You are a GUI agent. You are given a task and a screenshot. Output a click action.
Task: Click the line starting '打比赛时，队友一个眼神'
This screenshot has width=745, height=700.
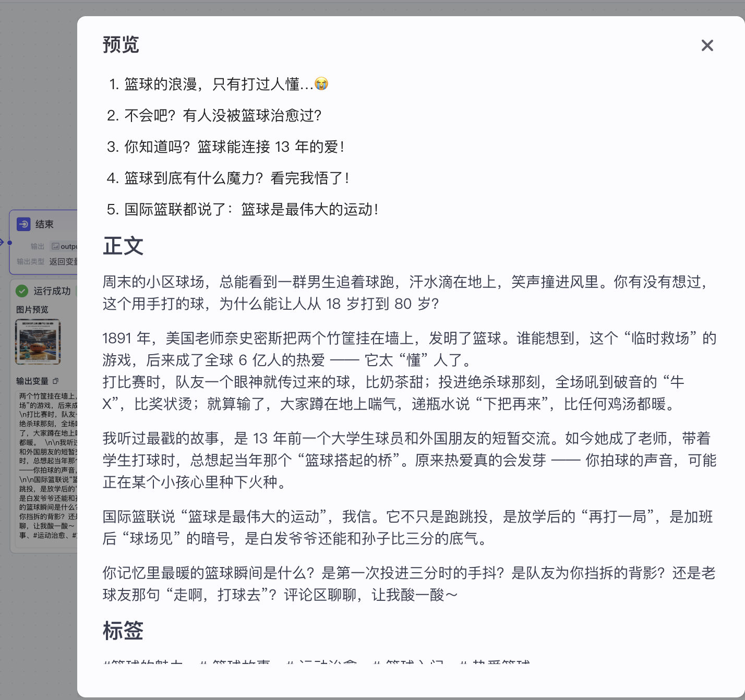[x=393, y=393]
